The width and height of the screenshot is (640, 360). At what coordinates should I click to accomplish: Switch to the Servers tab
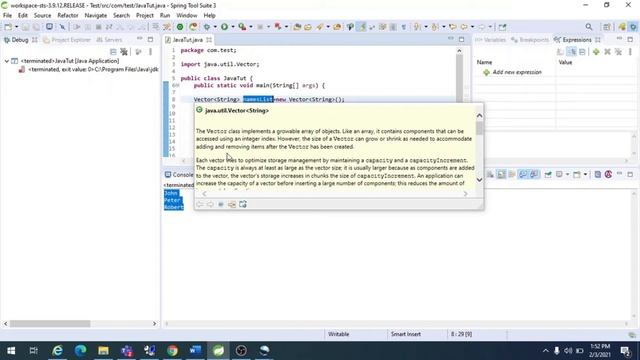pos(109,40)
